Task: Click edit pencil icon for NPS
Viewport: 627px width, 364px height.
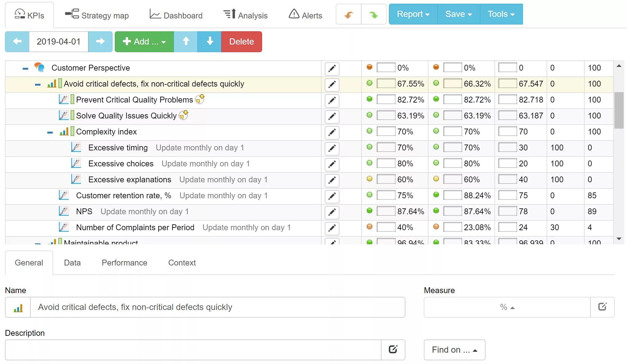Action: [x=332, y=212]
